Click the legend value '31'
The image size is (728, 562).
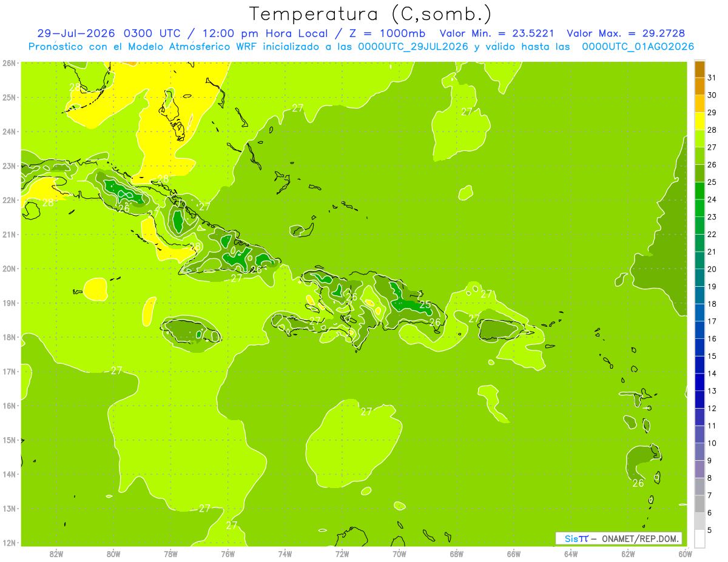click(x=712, y=78)
